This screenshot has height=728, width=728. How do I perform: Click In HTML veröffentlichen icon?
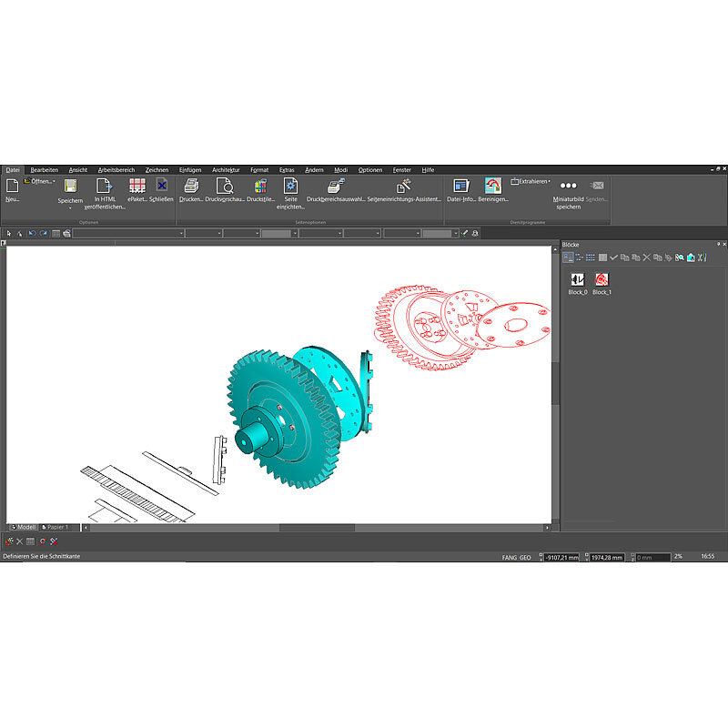(105, 186)
